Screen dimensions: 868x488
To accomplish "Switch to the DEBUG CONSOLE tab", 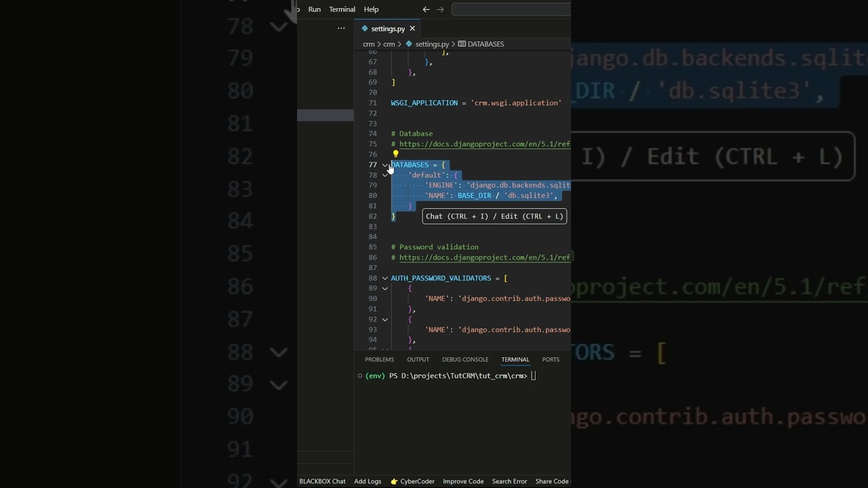I will pos(465,360).
